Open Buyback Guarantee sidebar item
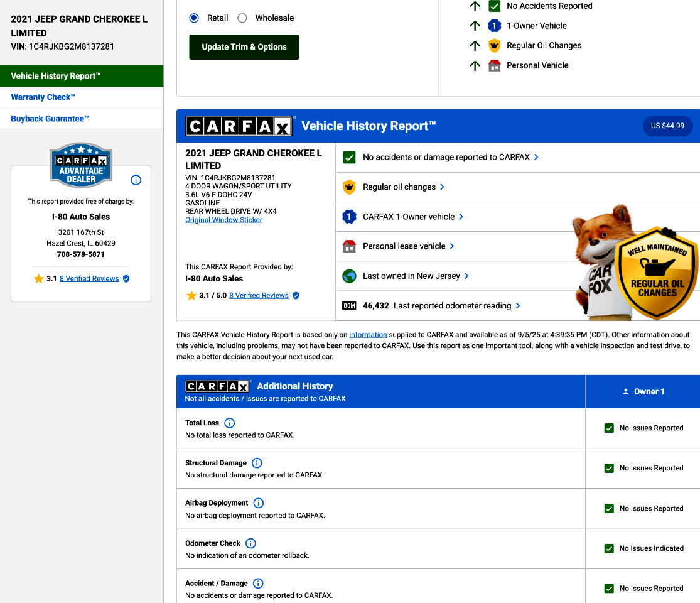 (x=50, y=119)
